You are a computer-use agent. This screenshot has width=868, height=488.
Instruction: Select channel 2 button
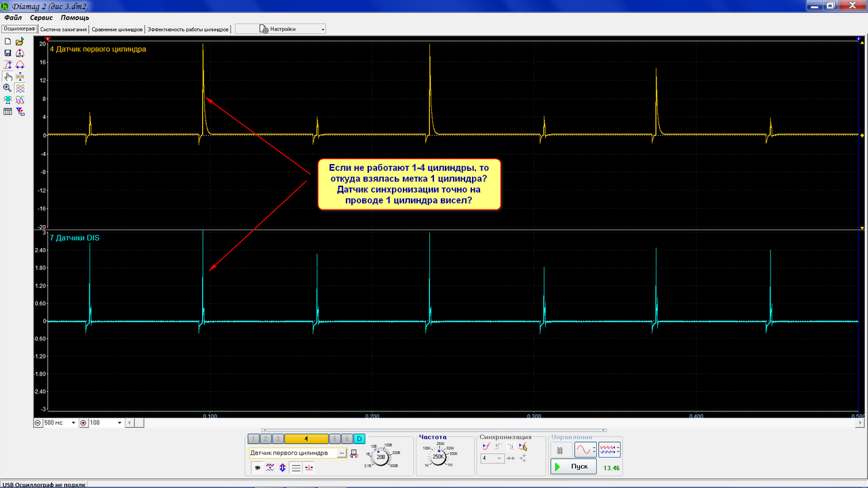266,439
